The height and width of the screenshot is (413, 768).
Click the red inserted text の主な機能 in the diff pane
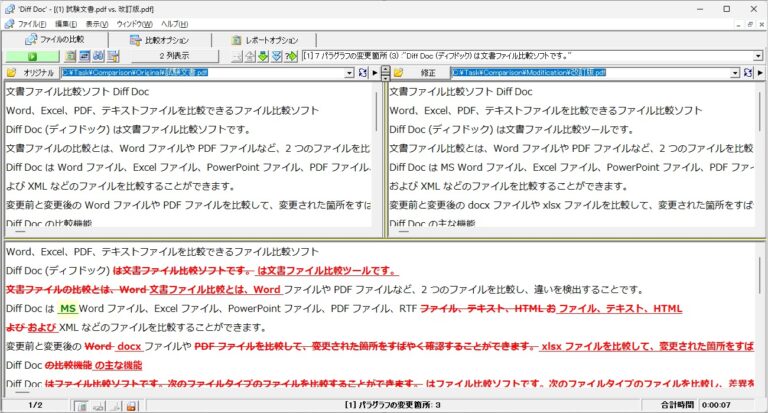click(118, 365)
